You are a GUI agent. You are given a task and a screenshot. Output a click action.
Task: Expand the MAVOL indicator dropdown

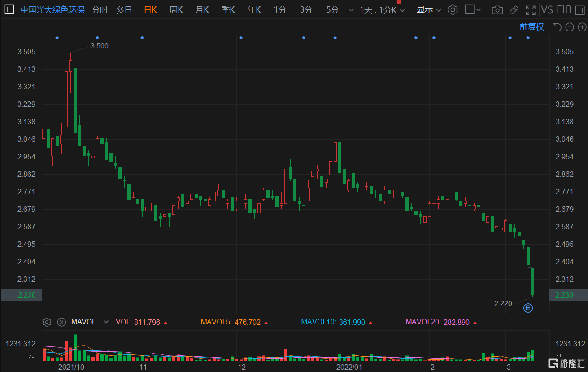pyautogui.click(x=106, y=322)
